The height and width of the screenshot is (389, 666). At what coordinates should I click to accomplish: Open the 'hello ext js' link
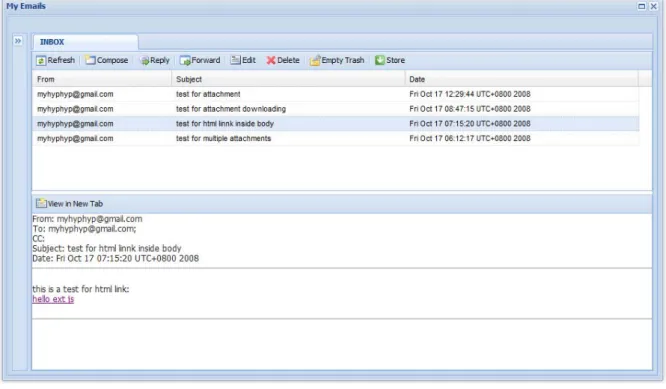(53, 299)
